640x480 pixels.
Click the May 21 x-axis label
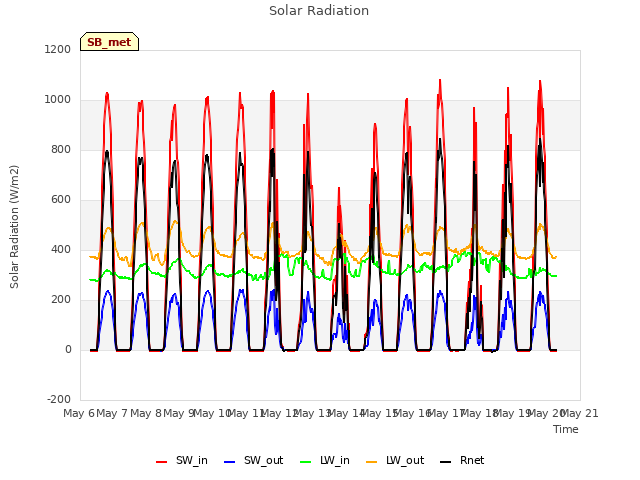tap(580, 413)
